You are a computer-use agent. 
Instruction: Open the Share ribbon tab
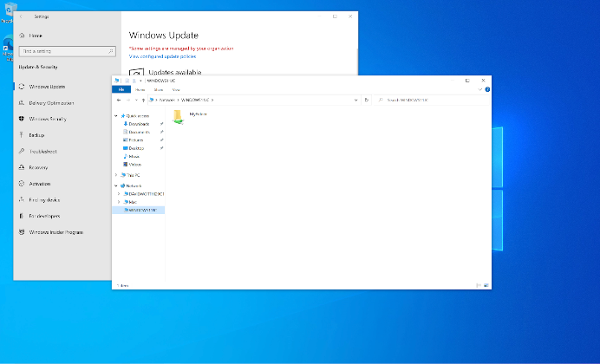[x=158, y=89]
